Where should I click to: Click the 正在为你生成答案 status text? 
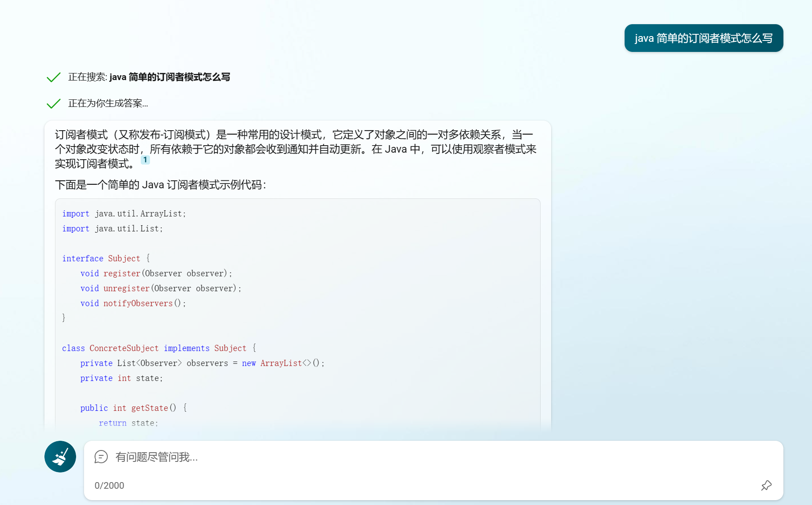pyautogui.click(x=108, y=103)
